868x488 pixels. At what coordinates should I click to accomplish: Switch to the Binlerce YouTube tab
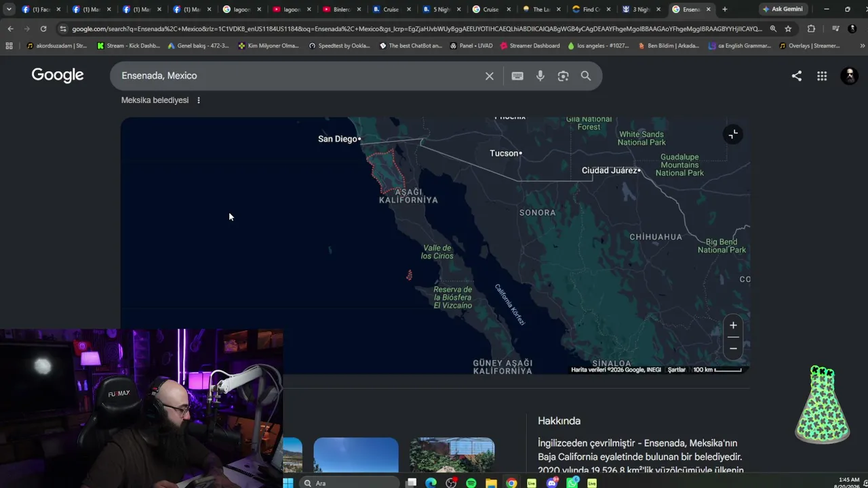click(x=342, y=9)
